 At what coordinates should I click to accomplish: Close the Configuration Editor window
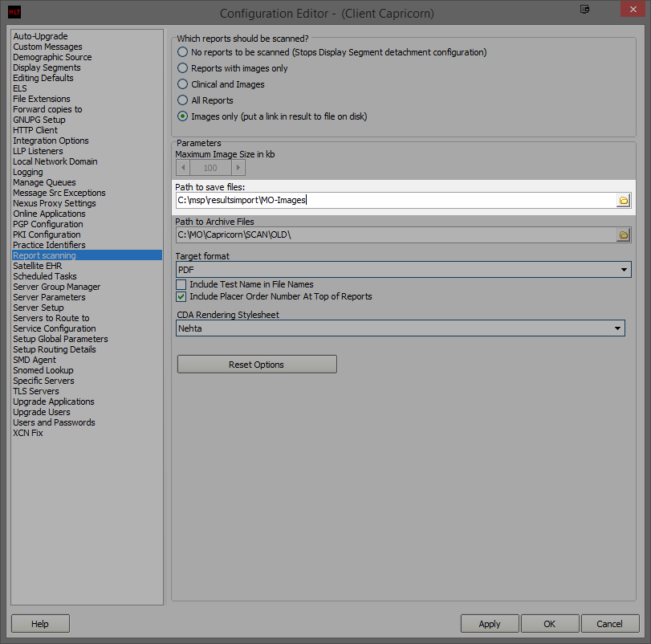pyautogui.click(x=633, y=9)
